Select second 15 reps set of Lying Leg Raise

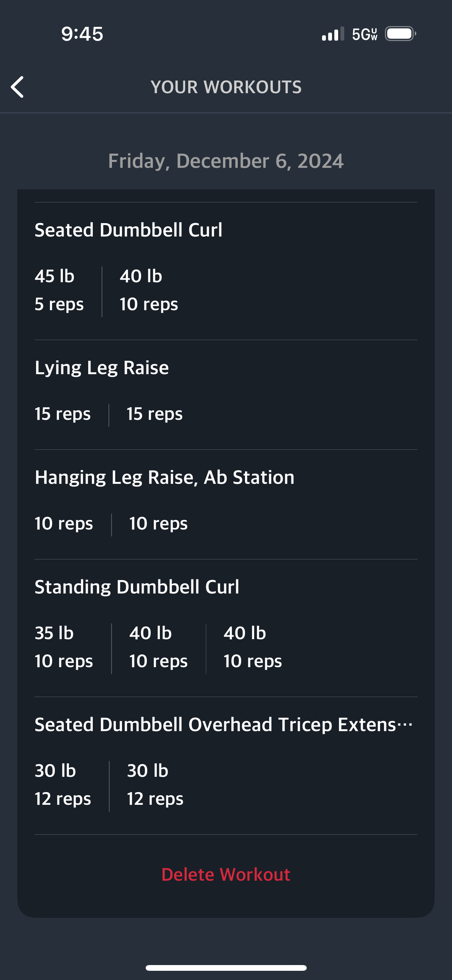click(x=155, y=414)
